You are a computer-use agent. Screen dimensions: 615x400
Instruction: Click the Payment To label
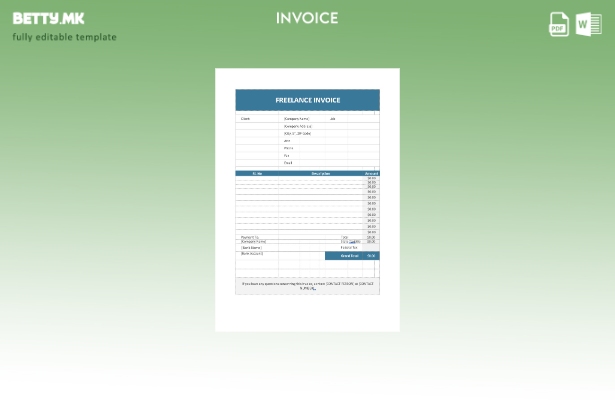click(x=250, y=236)
